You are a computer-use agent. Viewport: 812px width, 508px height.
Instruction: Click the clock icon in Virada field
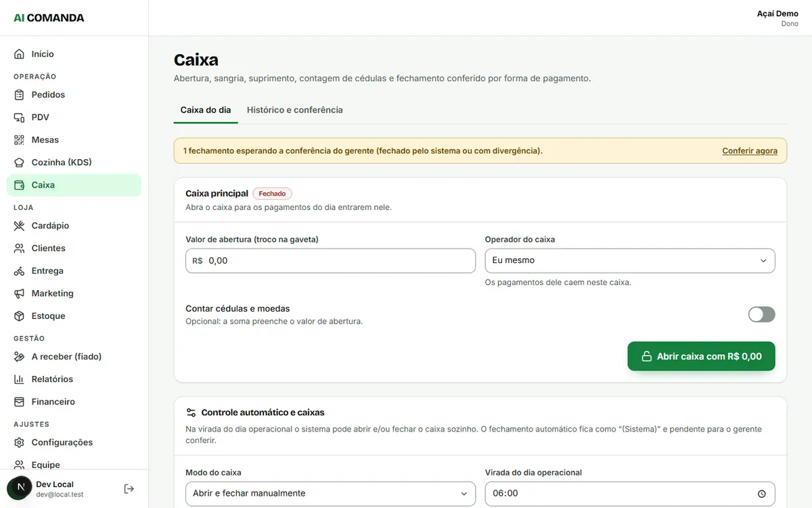coord(762,494)
